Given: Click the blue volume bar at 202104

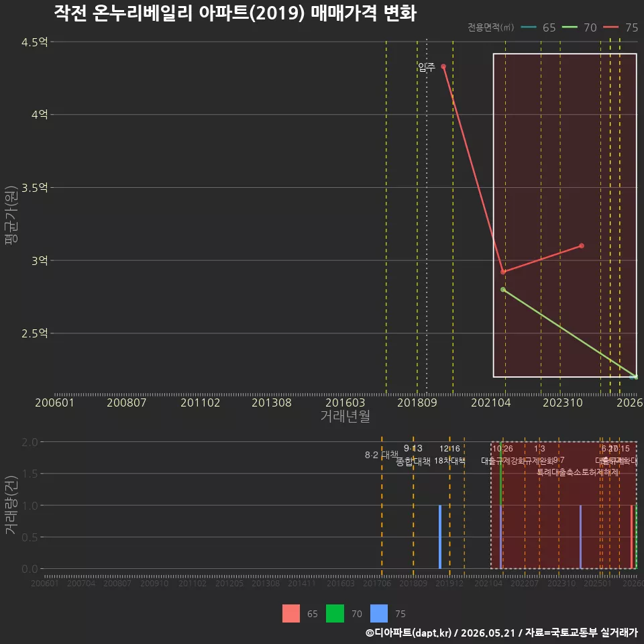Looking at the screenshot, I should (501, 537).
